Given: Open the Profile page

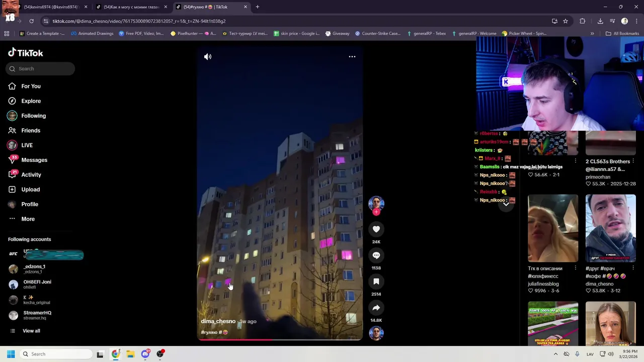Looking at the screenshot, I should click(x=29, y=204).
